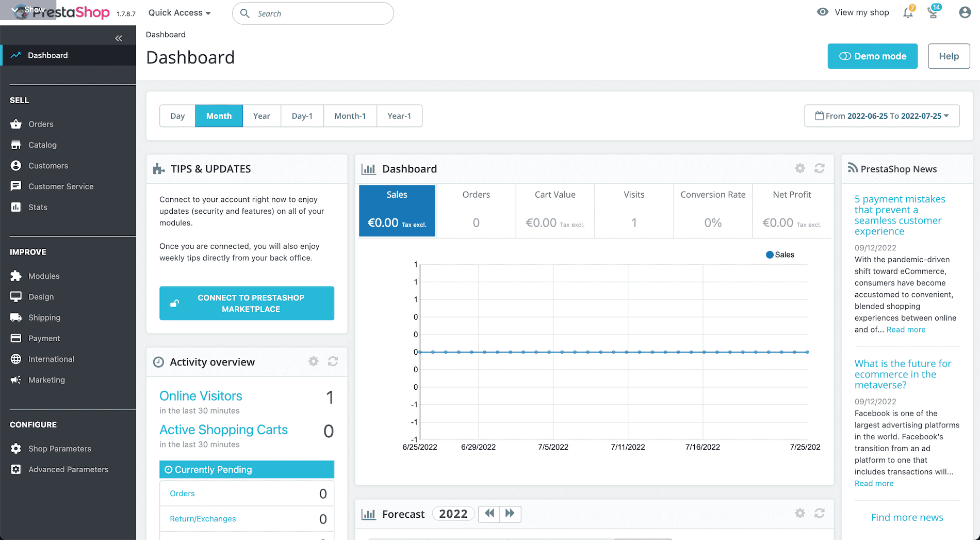
Task: Open Design from the monitor icon
Action: pos(16,296)
